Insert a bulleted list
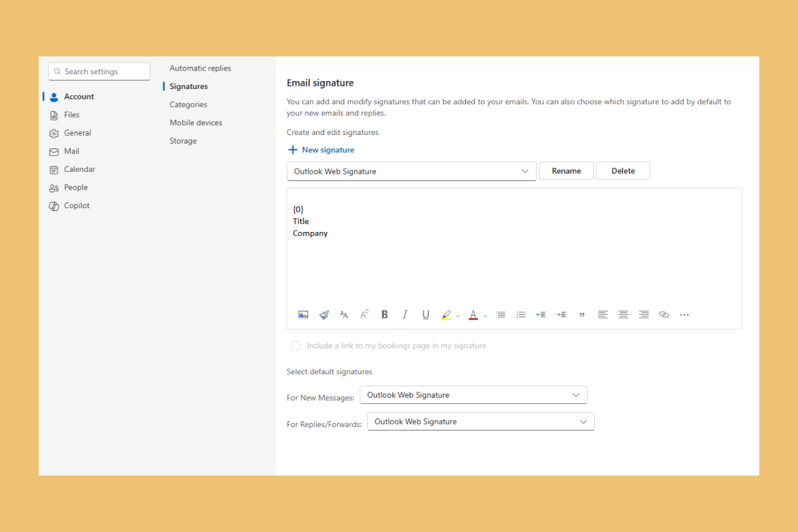798x532 pixels. click(x=500, y=315)
